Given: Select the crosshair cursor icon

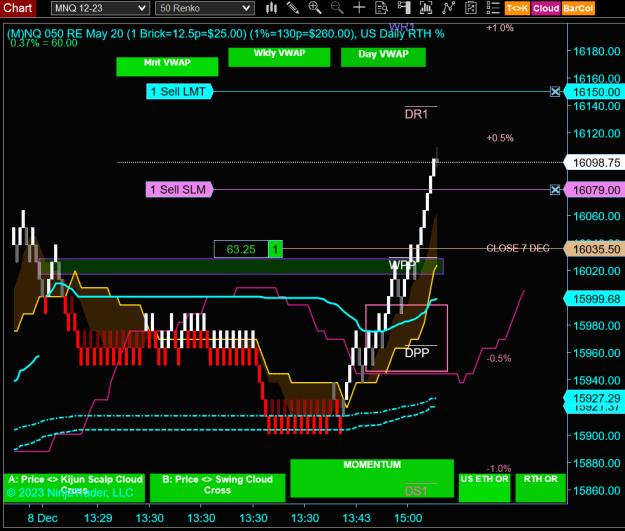Looking at the screenshot, I should pos(359,8).
